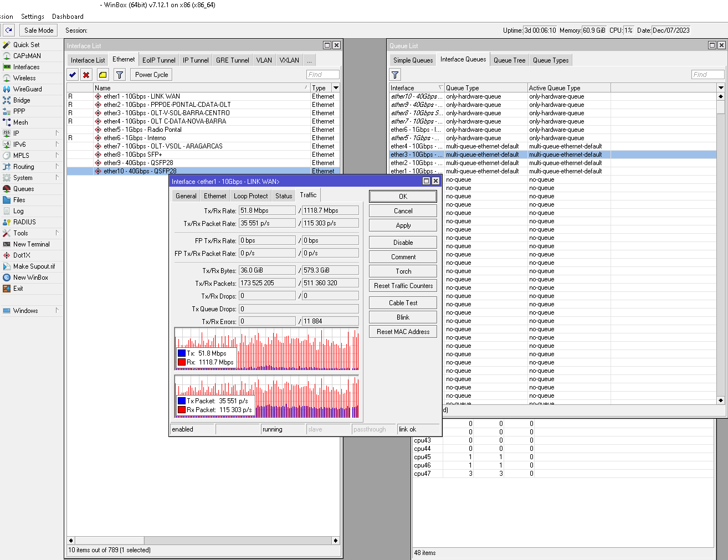Run the Cable Test
The image size is (728, 560).
click(403, 303)
